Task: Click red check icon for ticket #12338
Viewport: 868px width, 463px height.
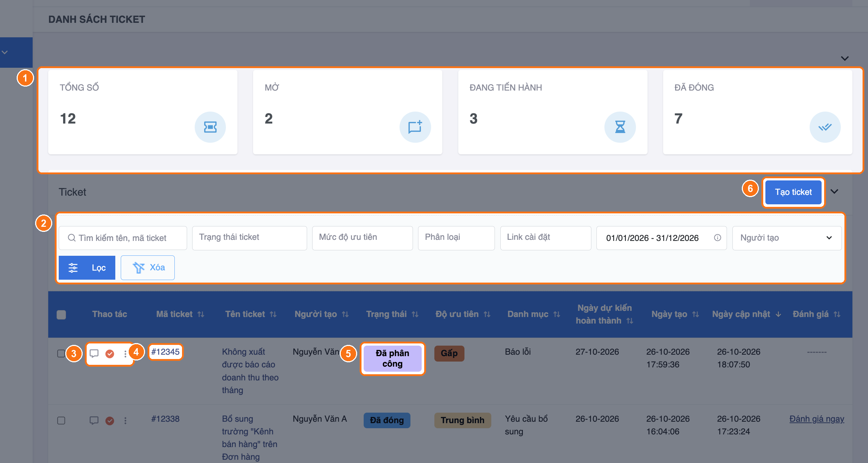Action: point(110,421)
